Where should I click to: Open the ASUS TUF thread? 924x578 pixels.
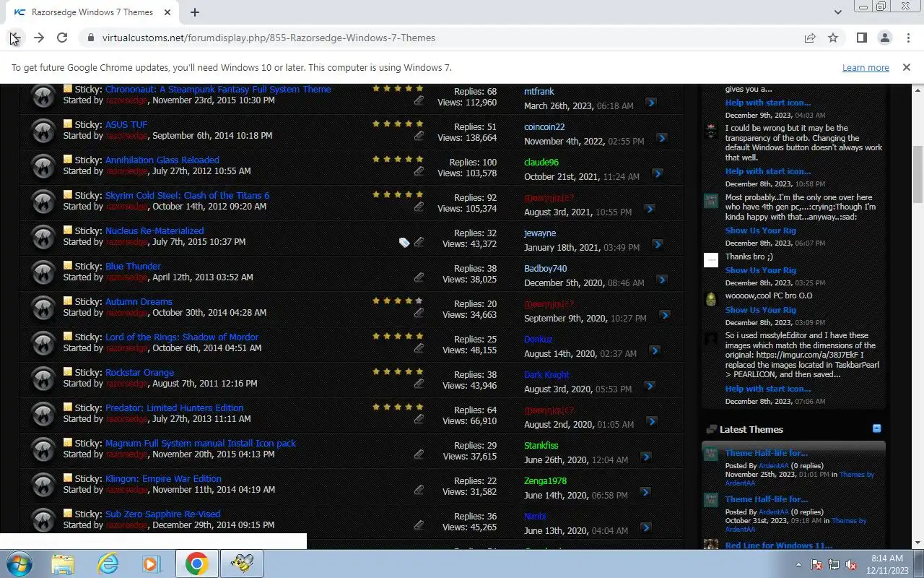click(x=126, y=124)
